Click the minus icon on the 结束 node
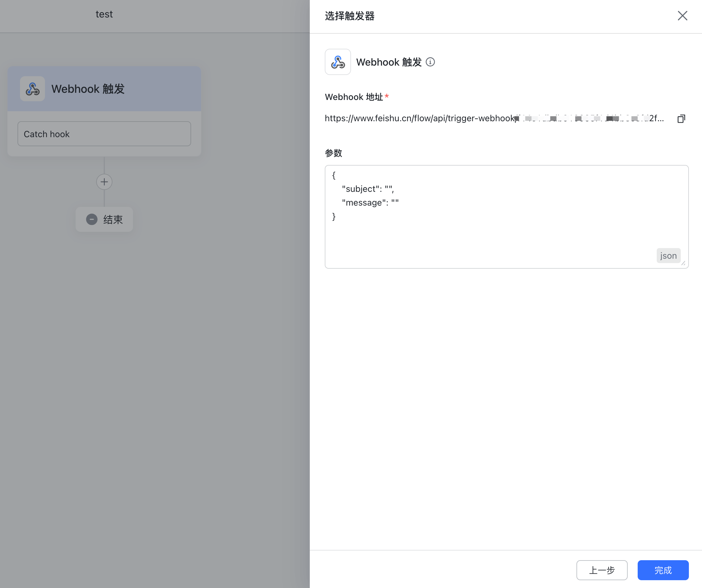The width and height of the screenshot is (702, 588). (92, 219)
